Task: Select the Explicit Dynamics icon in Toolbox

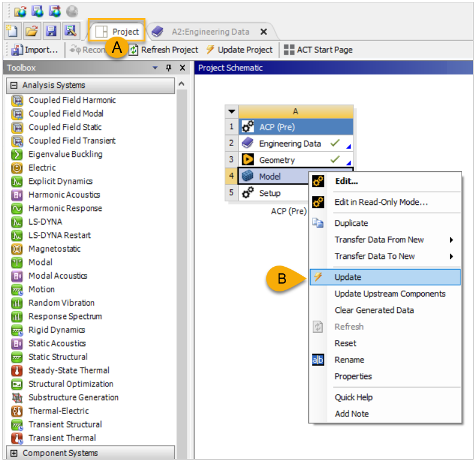Action: 17,181
